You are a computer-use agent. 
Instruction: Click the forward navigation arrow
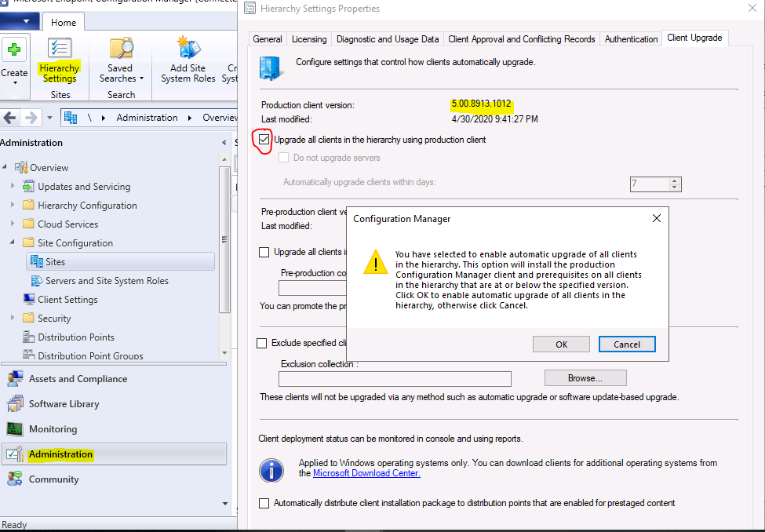pyautogui.click(x=31, y=118)
